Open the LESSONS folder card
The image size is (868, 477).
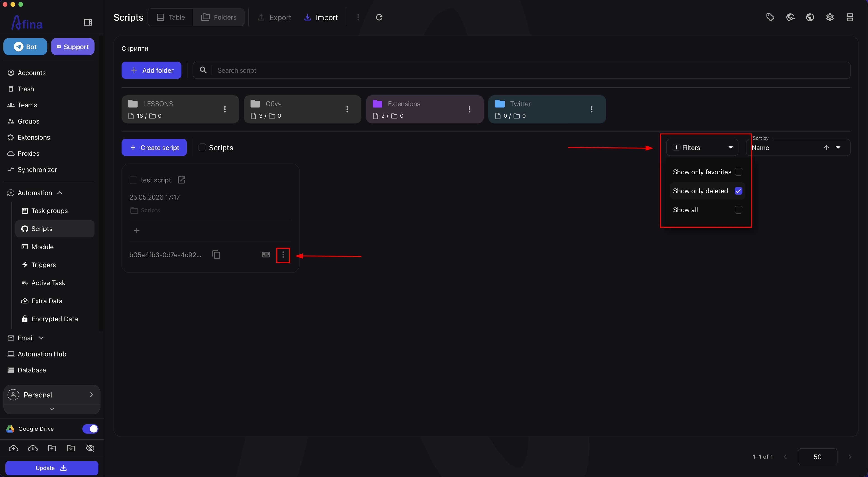click(180, 109)
